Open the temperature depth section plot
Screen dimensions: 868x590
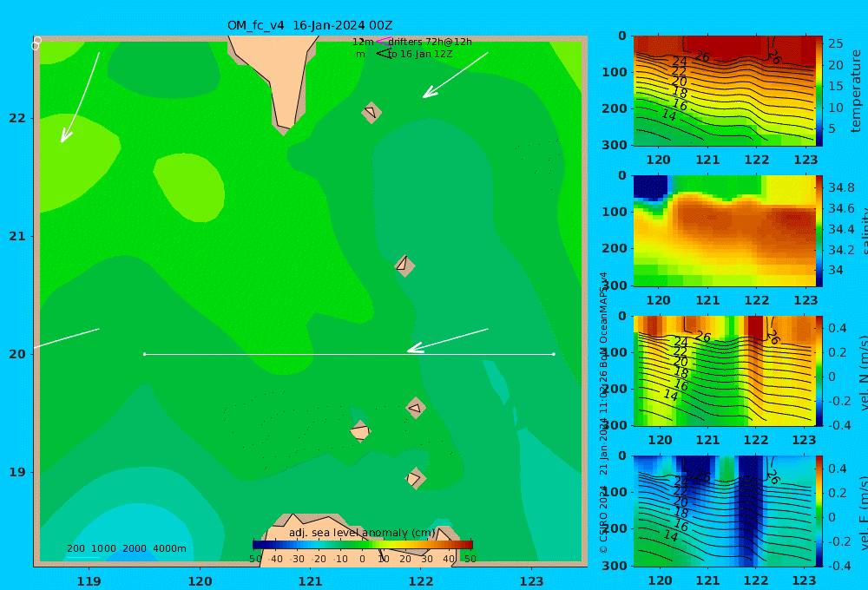click(724, 91)
